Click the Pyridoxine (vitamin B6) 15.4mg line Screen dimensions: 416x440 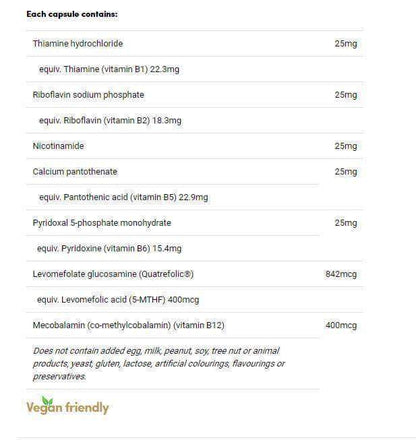click(109, 249)
